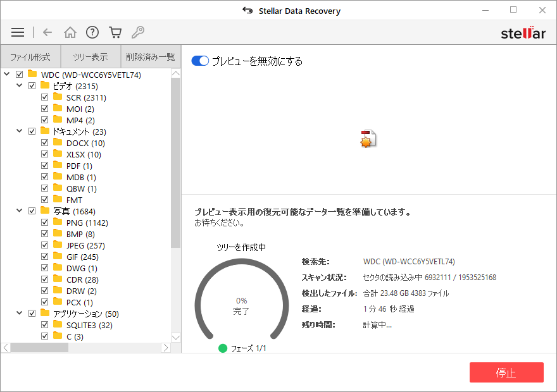This screenshot has height=392, width=557.
Task: Uncheck the MOI (2) checkbox
Action: 45,109
